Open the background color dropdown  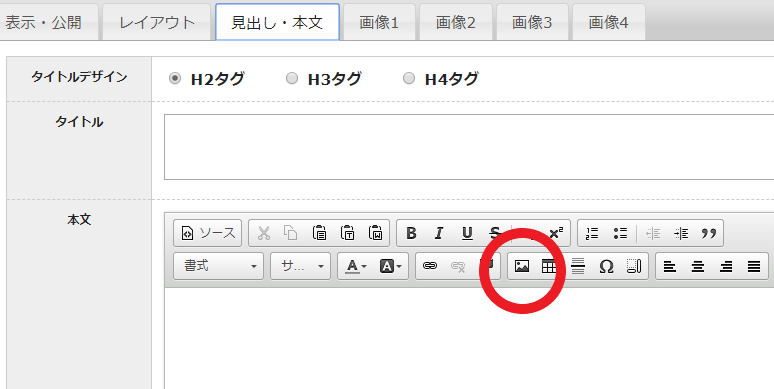coord(390,267)
